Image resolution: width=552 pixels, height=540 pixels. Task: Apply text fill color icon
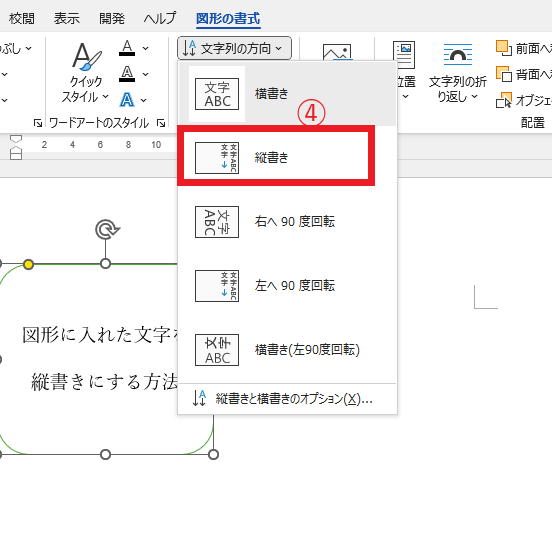coord(127,48)
